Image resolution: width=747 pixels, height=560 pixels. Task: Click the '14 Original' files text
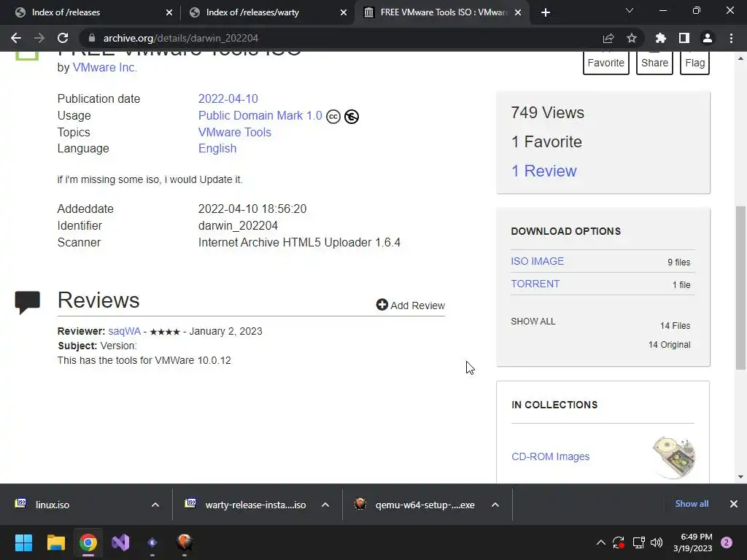[x=670, y=345]
